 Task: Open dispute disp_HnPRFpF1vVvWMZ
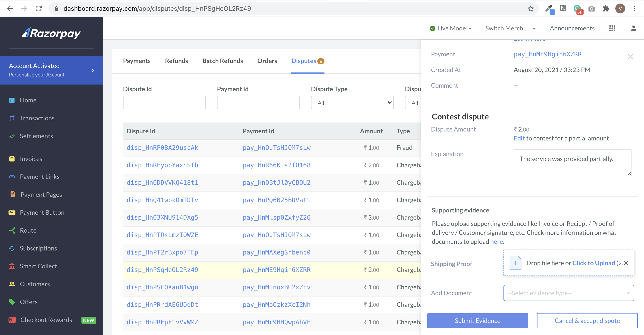(162, 322)
